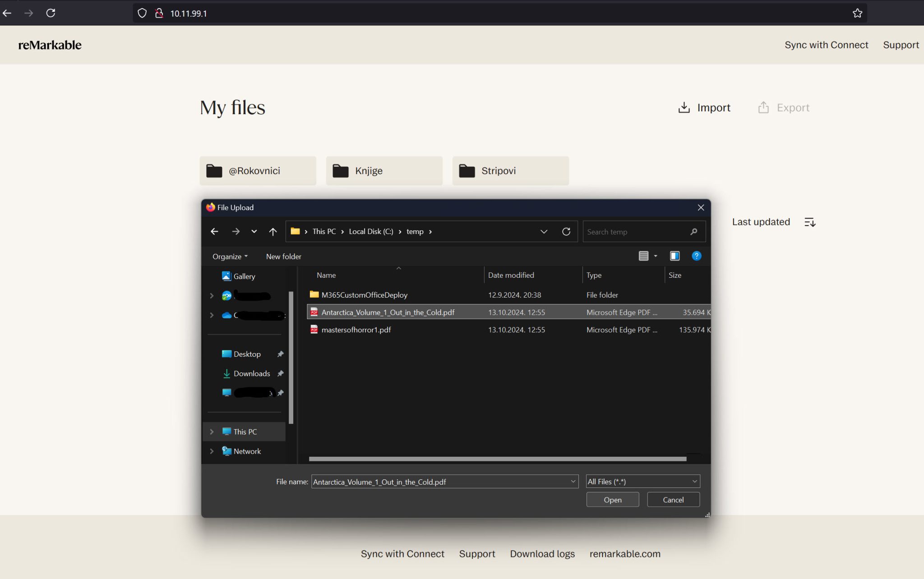Open the All Files file type dropdown
The image size is (924, 579).
point(694,481)
